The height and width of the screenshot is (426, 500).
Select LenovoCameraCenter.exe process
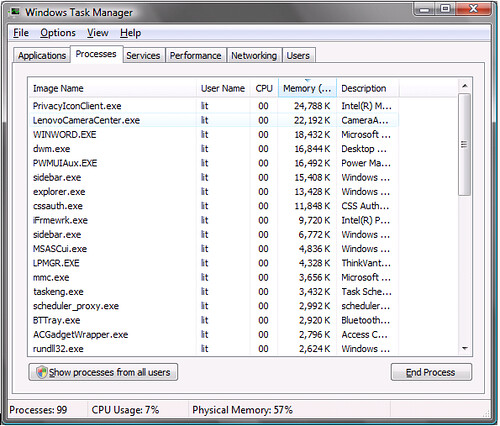[x=213, y=120]
